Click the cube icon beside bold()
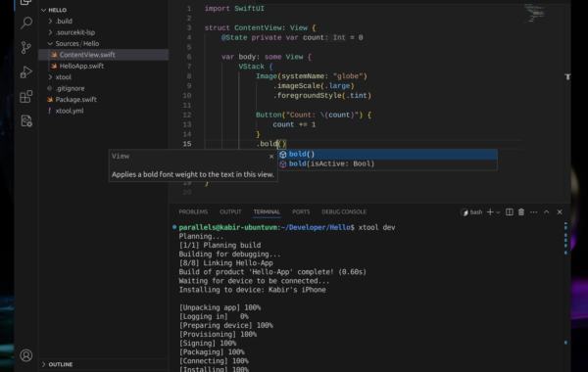 [x=283, y=155]
